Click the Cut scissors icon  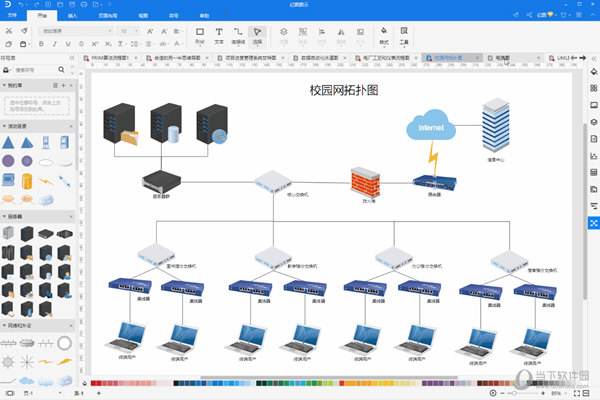tap(9, 31)
